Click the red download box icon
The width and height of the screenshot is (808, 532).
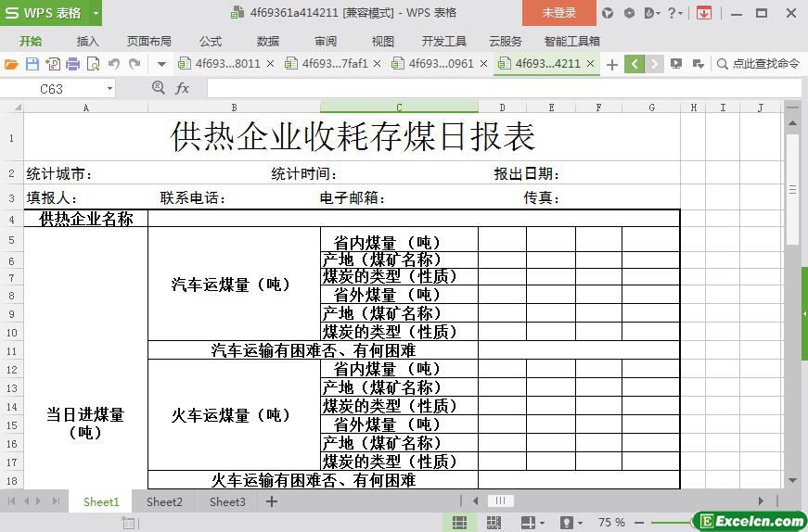click(704, 13)
